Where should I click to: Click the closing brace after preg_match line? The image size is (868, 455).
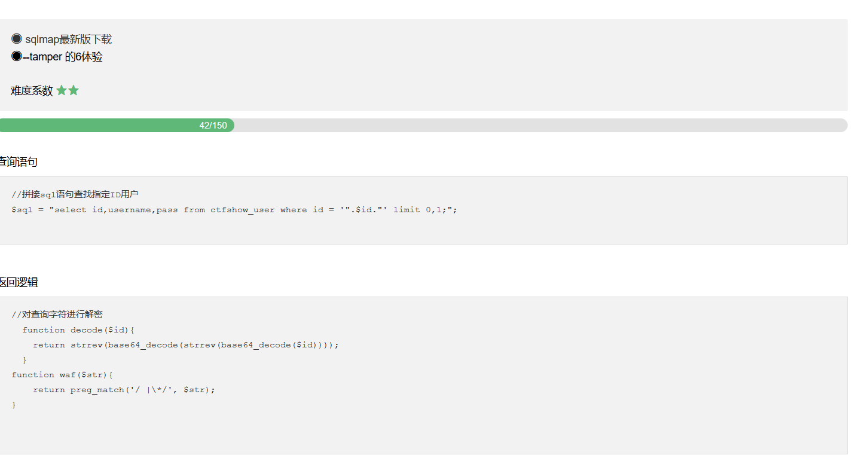pos(14,405)
